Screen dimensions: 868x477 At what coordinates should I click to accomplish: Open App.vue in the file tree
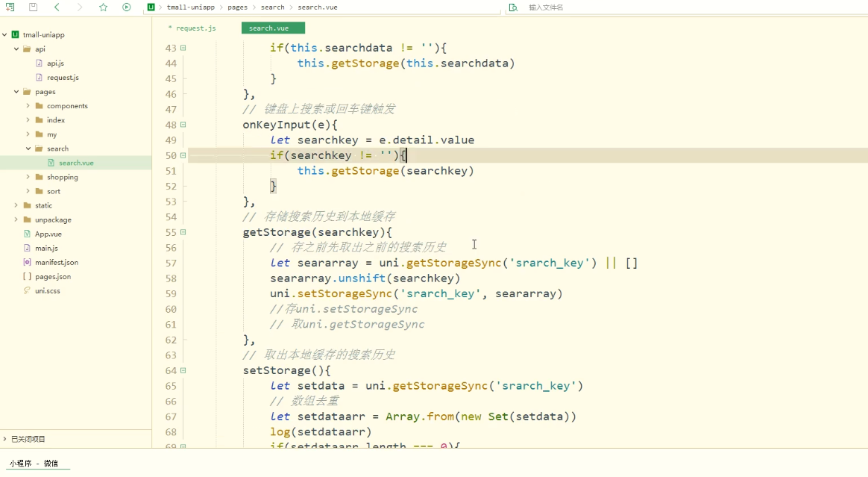tap(48, 234)
